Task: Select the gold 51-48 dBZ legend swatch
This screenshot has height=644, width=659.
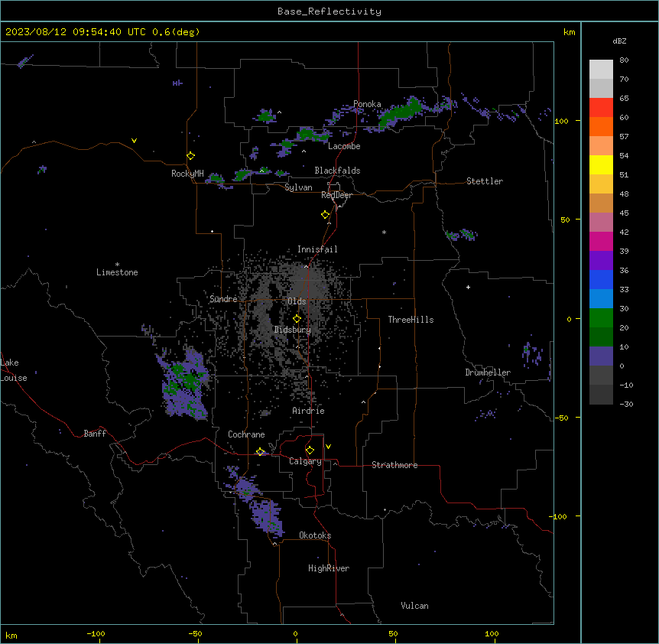Action: (x=601, y=184)
